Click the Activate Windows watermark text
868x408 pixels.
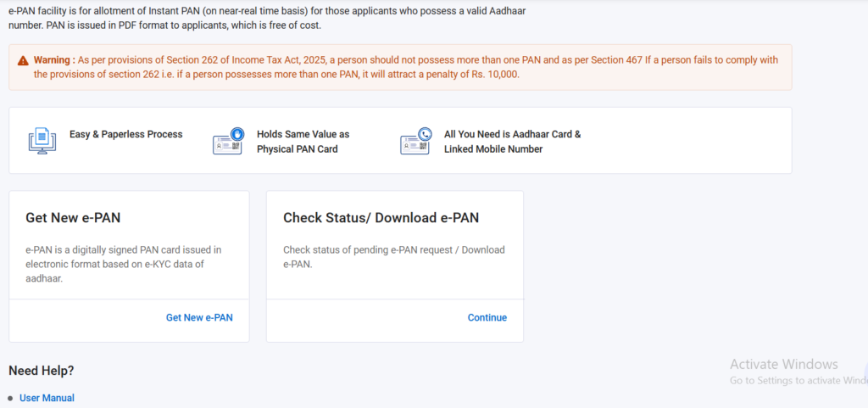(x=783, y=365)
